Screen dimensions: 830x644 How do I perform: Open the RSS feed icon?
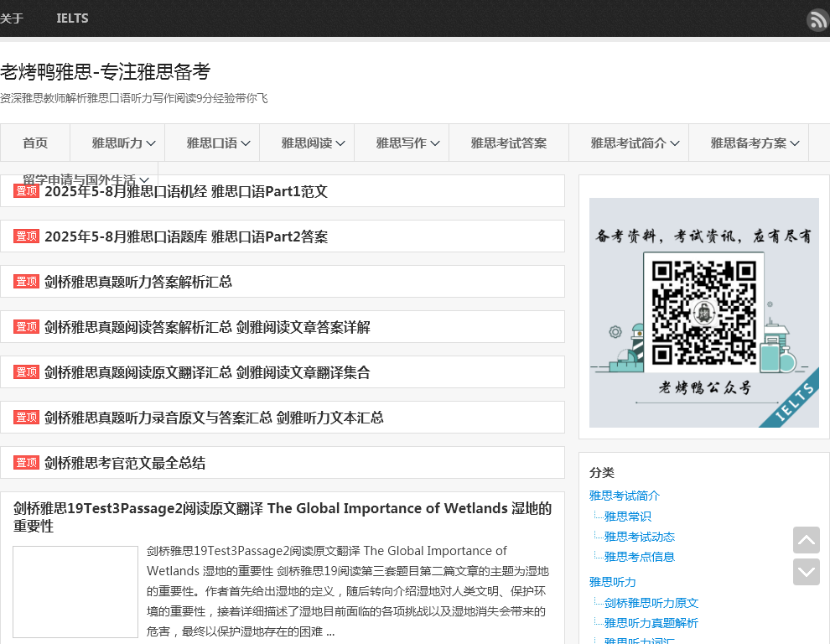(817, 20)
